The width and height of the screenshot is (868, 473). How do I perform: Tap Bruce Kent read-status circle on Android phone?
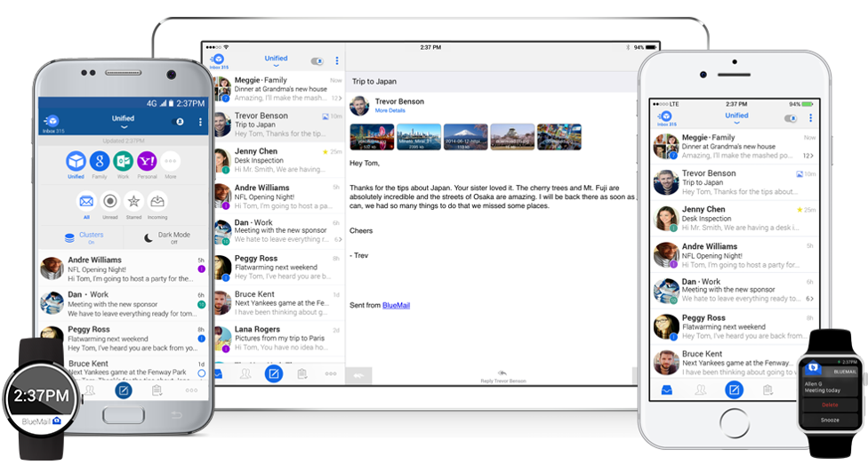point(202,373)
